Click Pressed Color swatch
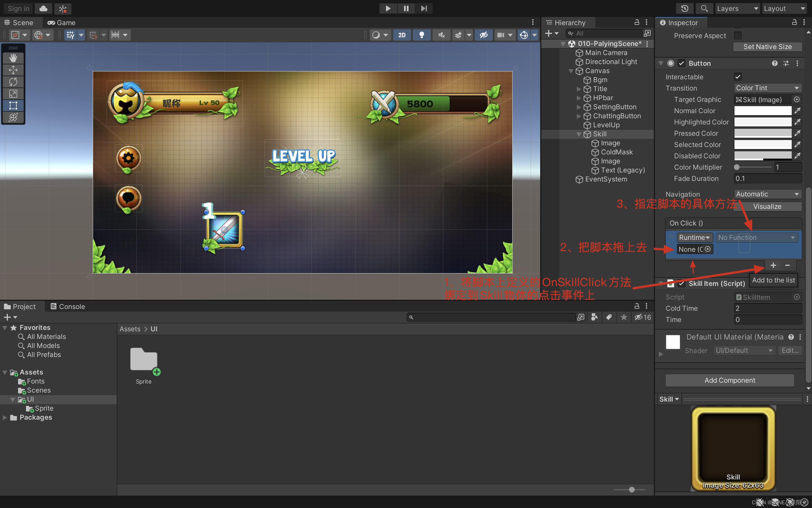The image size is (812, 508). tap(763, 133)
